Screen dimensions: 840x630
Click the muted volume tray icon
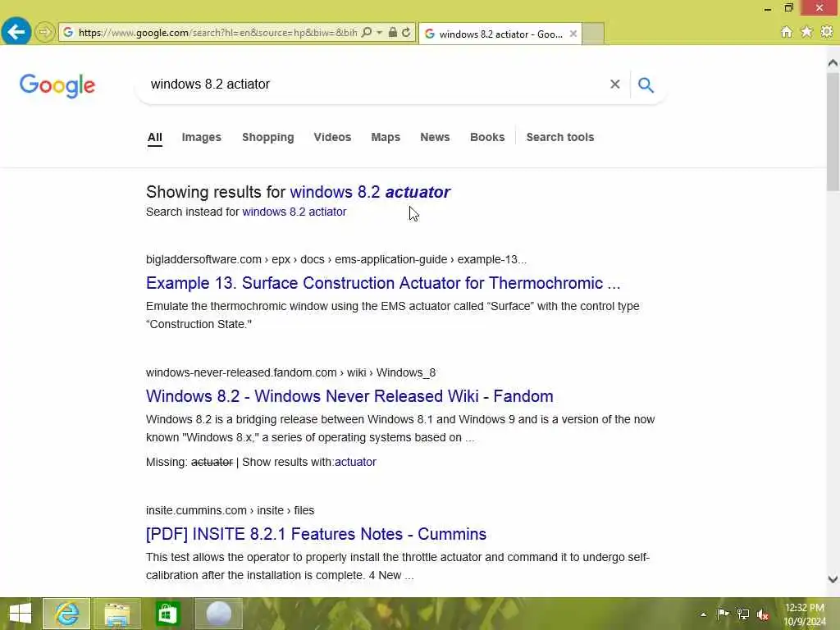[763, 614]
